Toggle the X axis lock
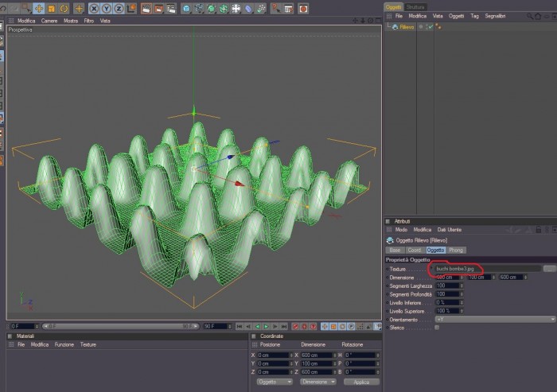This screenshot has width=557, height=392. pyautogui.click(x=94, y=9)
